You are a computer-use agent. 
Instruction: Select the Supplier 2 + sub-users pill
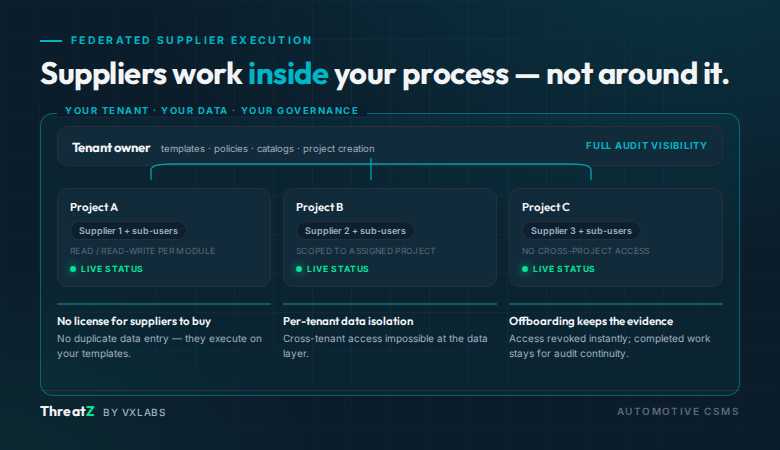(355, 231)
